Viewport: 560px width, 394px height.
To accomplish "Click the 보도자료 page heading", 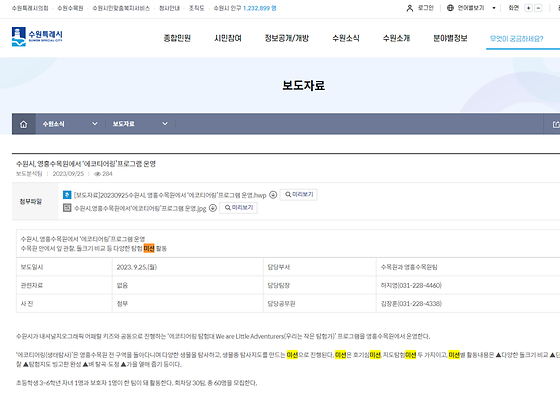I will pos(304,85).
